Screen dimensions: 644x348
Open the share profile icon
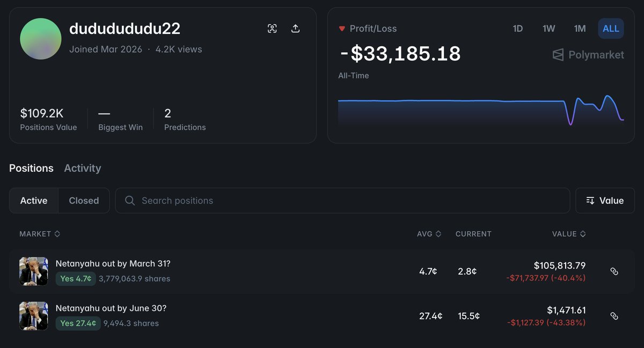click(295, 28)
